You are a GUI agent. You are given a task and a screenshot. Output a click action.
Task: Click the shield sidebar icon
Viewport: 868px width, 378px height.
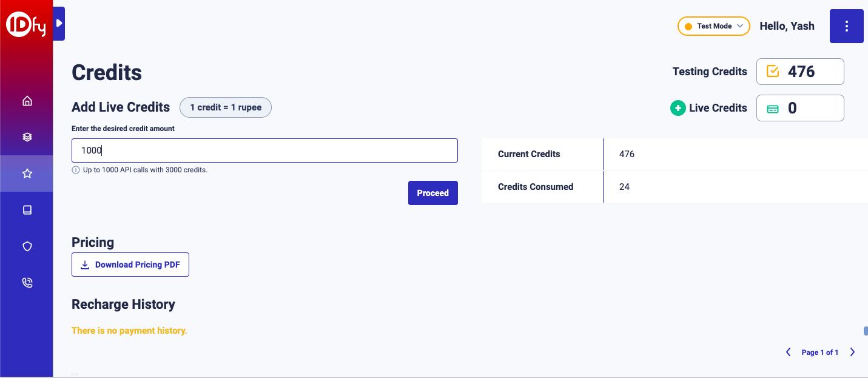click(x=27, y=246)
